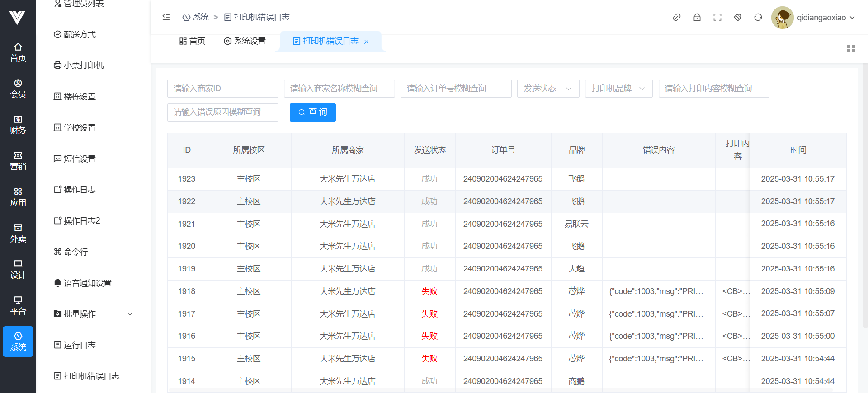This screenshot has width=868, height=393.
Task: Close the 打印机错误日志 tab
Action: (367, 42)
